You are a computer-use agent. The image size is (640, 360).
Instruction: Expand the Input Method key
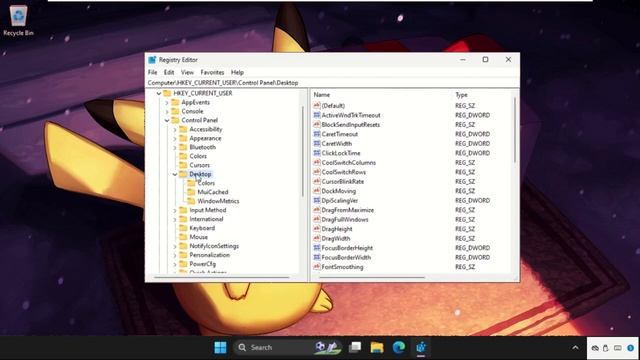[x=175, y=210]
